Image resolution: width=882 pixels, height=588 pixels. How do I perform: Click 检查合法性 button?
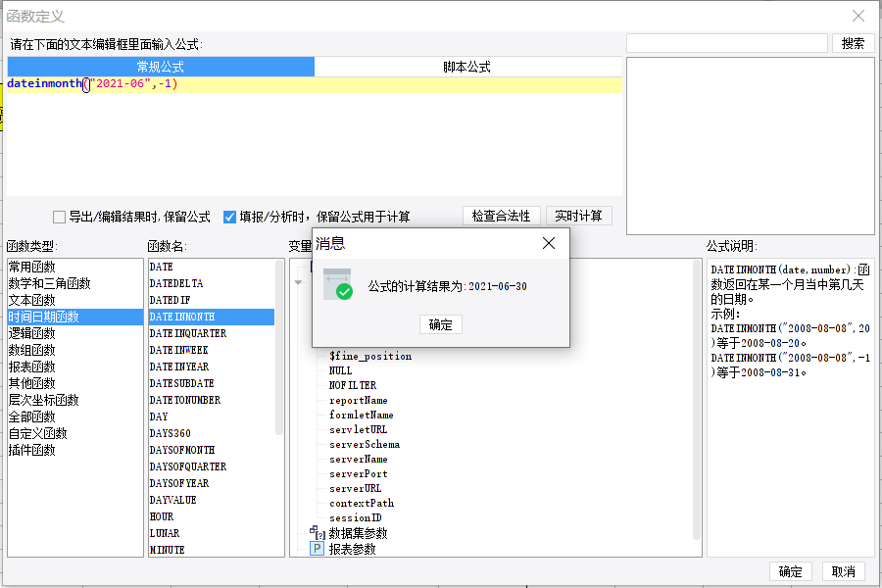pos(501,216)
